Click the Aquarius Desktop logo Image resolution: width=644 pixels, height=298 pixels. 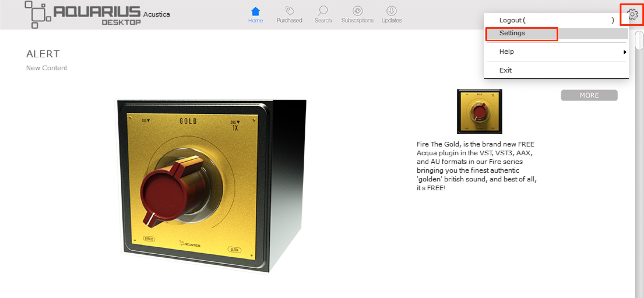pyautogui.click(x=83, y=15)
